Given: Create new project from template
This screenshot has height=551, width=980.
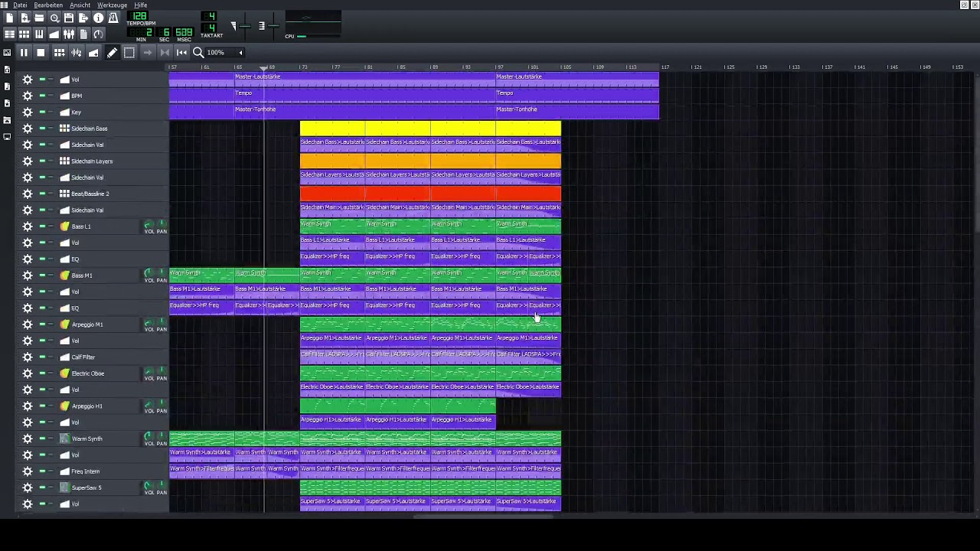Looking at the screenshot, I should coord(24,18).
